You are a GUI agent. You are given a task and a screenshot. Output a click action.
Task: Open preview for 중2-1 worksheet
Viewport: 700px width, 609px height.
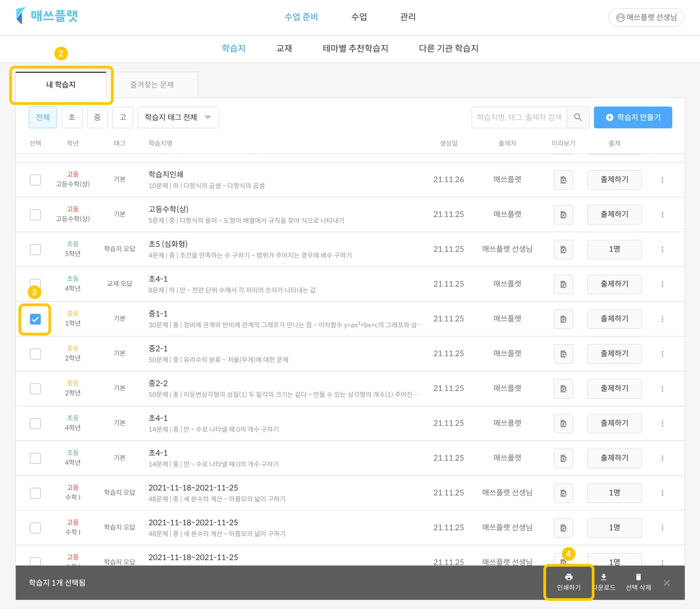563,354
